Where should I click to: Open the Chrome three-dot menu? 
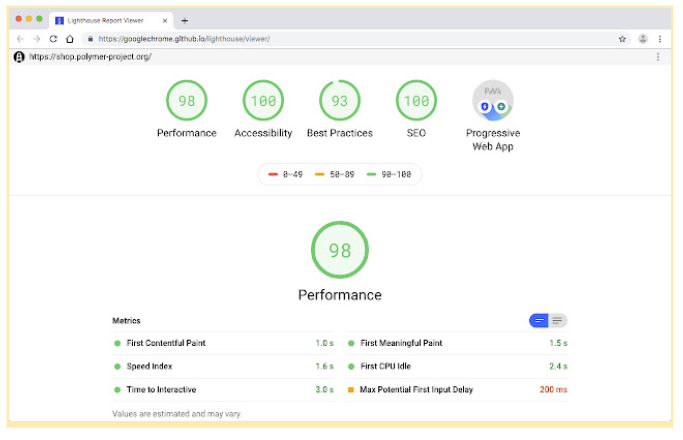[660, 39]
